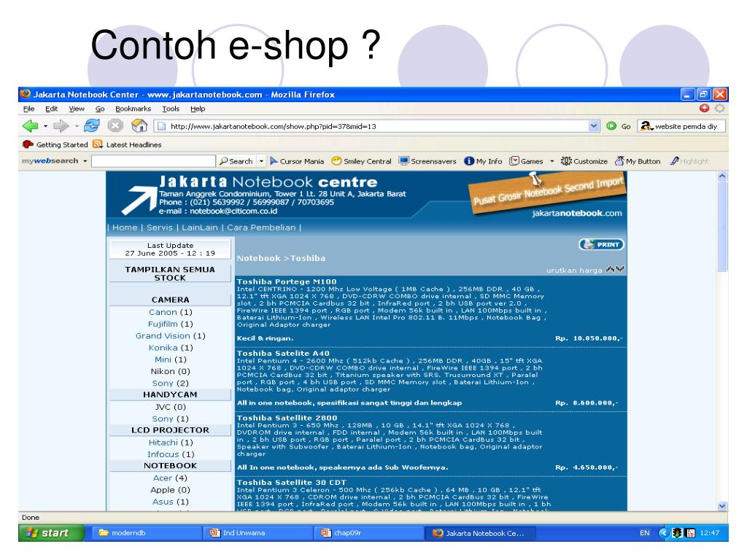Click the URL address bar field
Viewport: 747px width, 560px height.
(x=376, y=126)
